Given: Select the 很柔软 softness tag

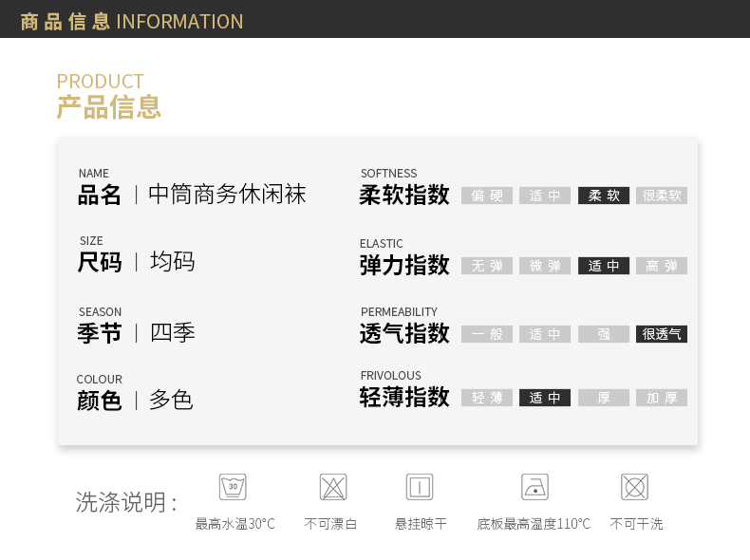Looking at the screenshot, I should point(662,196).
